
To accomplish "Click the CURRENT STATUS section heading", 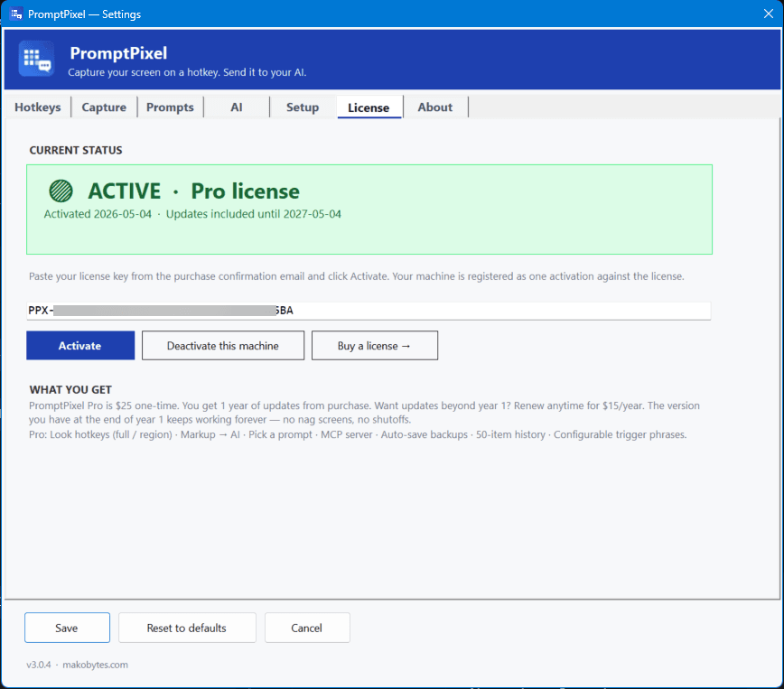I will 76,151.
